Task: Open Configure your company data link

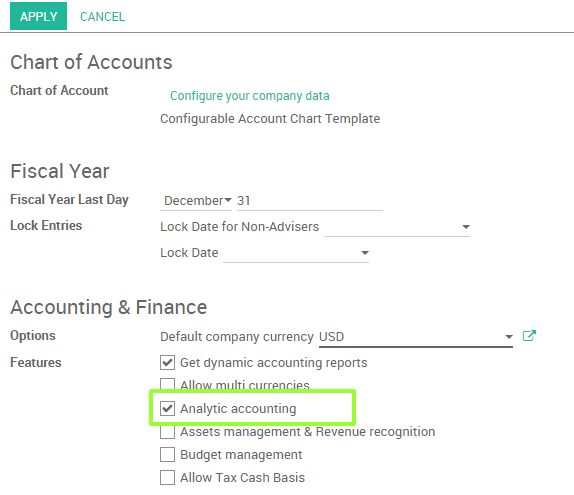Action: coord(250,96)
